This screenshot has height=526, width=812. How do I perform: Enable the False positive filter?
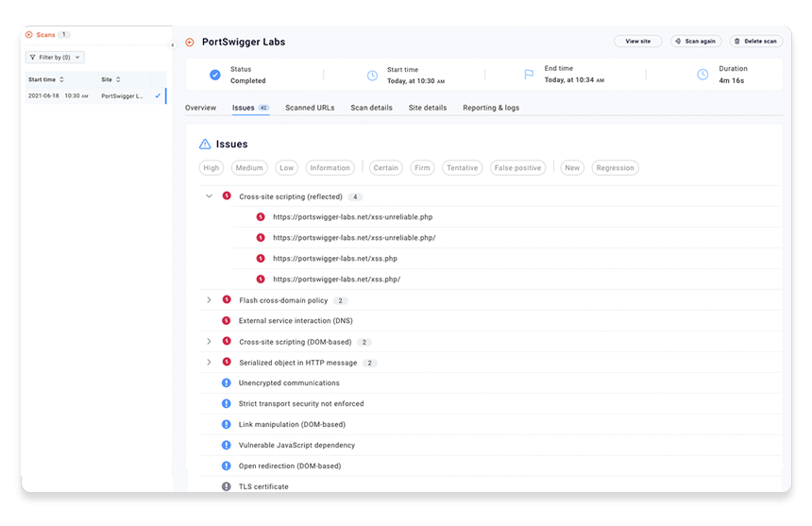pos(517,168)
